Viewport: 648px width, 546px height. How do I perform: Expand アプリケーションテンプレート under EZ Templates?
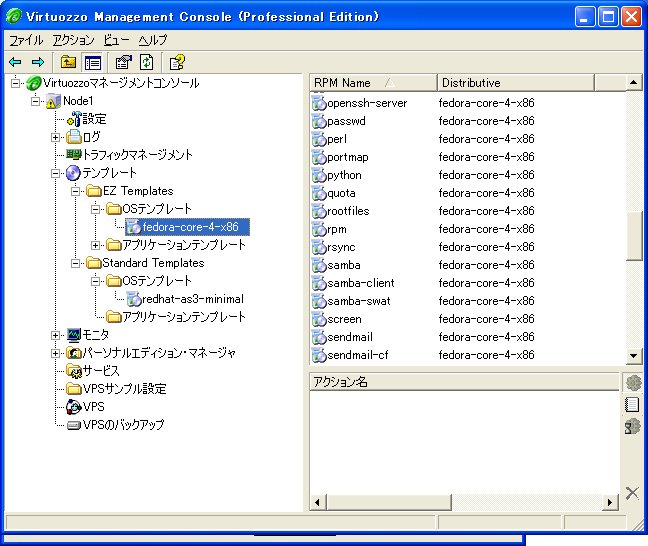click(95, 245)
